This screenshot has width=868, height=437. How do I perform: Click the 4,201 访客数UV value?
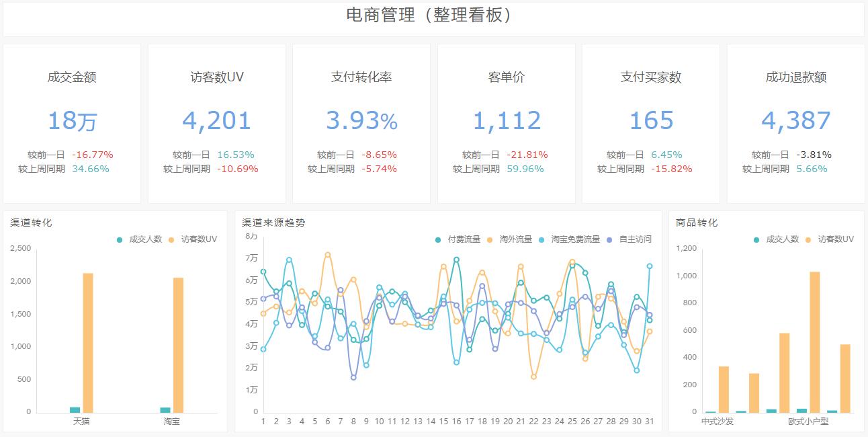click(216, 120)
